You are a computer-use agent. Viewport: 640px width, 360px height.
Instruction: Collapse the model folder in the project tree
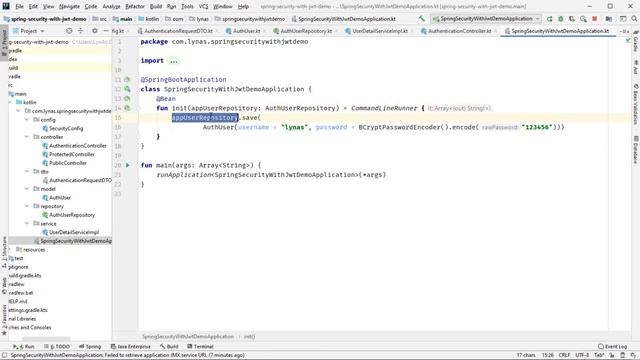click(x=27, y=189)
